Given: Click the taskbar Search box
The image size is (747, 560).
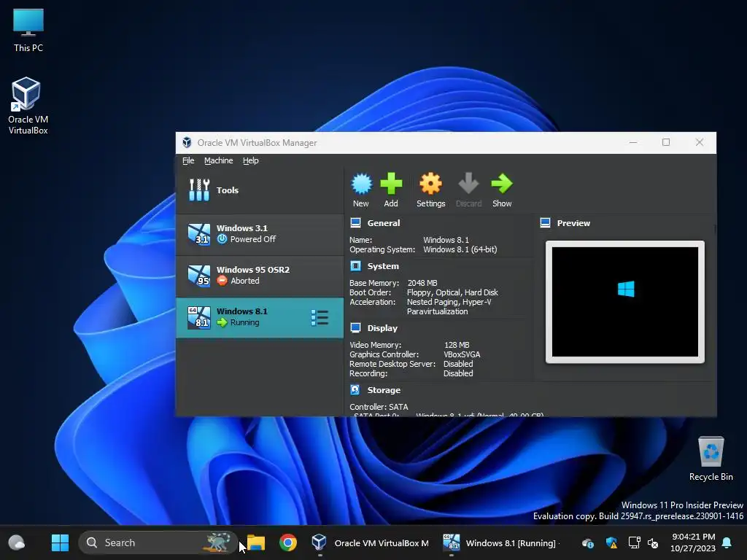Looking at the screenshot, I should point(158,542).
